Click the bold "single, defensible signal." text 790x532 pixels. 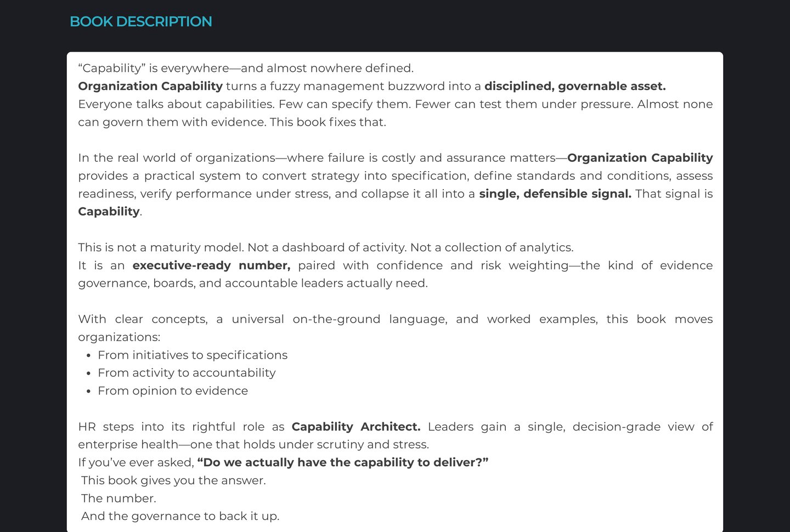(x=555, y=194)
